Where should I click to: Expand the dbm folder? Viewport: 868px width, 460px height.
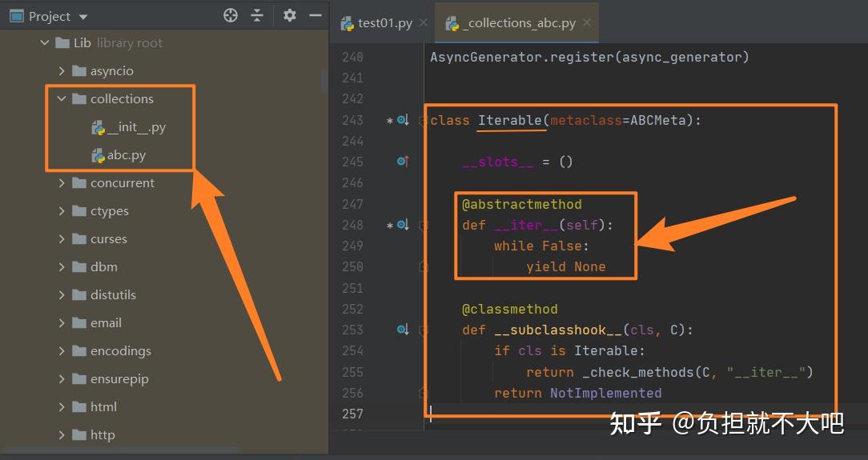click(62, 266)
